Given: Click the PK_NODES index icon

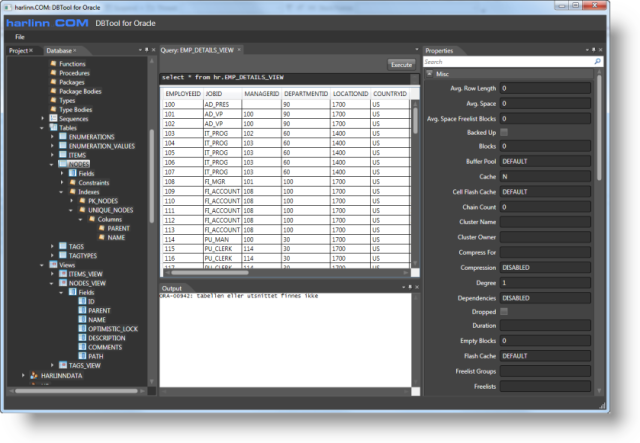Looking at the screenshot, I should click(82, 200).
